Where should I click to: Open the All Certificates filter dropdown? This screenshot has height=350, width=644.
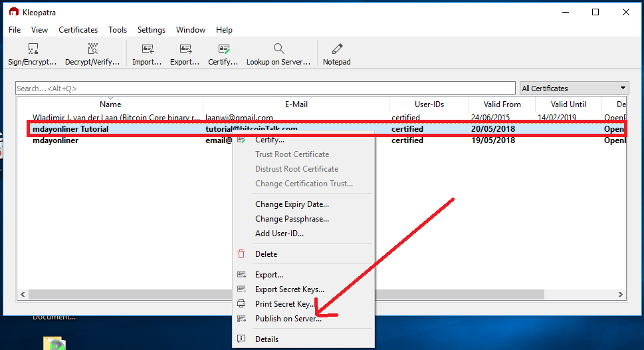coord(574,88)
